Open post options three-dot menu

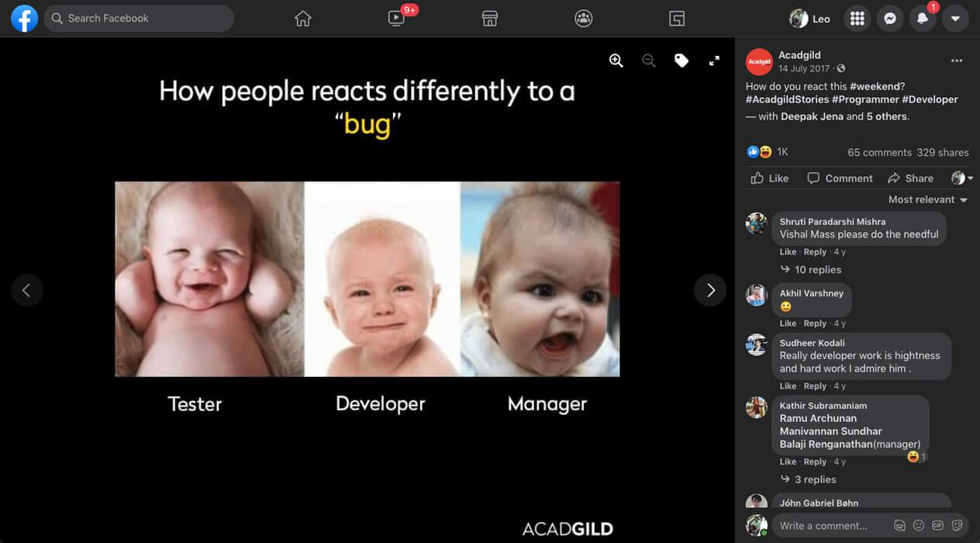[957, 61]
